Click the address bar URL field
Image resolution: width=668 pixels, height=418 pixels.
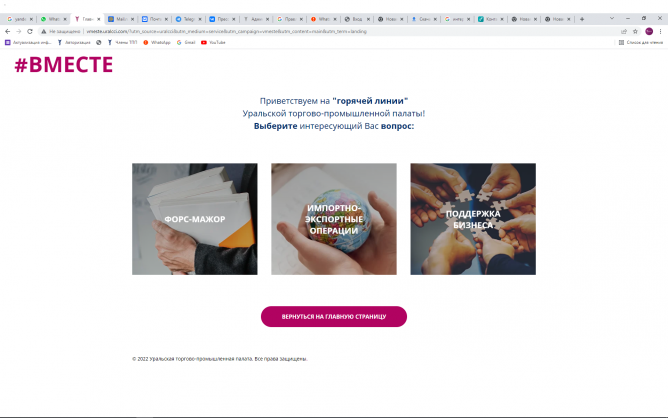332,32
